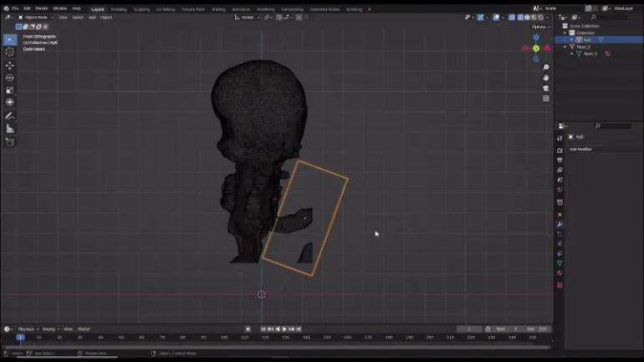Image resolution: width=644 pixels, height=362 pixels.
Task: Click the camera view icon in viewport
Action: click(545, 88)
